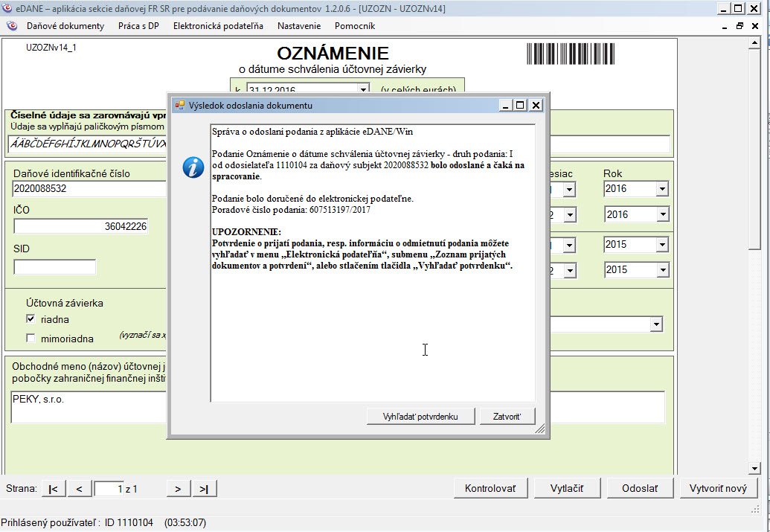Click the status text Prihlásený používateľ : ID 1110104
This screenshot has width=770, height=532.
point(77,522)
